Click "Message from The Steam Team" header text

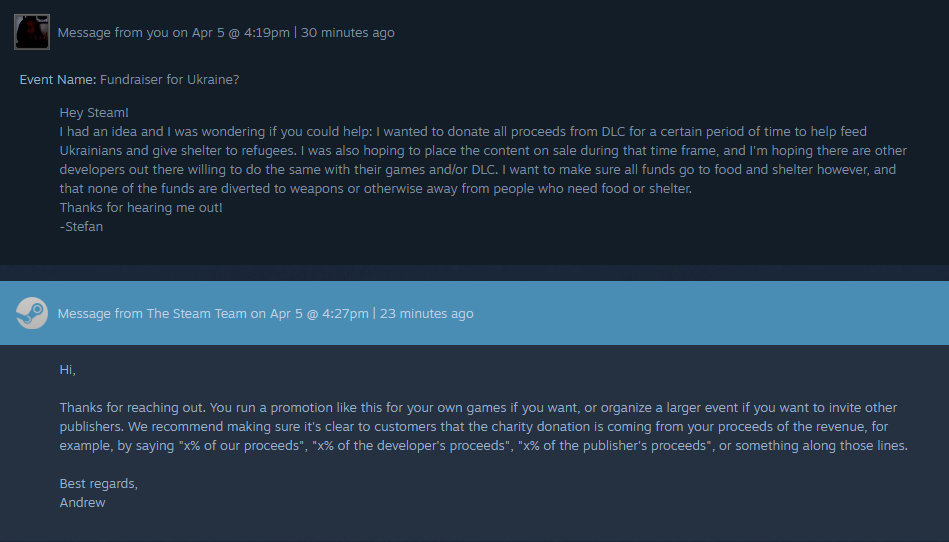[x=152, y=314]
